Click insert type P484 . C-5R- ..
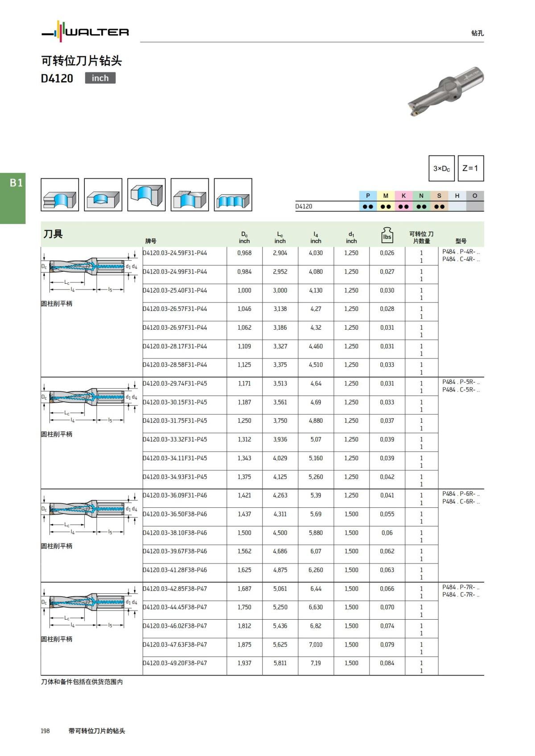The image size is (535, 756). 461,390
